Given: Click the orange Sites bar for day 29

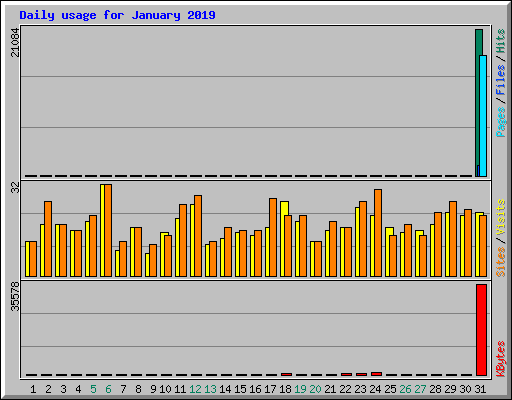Looking at the screenshot, I should pyautogui.click(x=453, y=239).
